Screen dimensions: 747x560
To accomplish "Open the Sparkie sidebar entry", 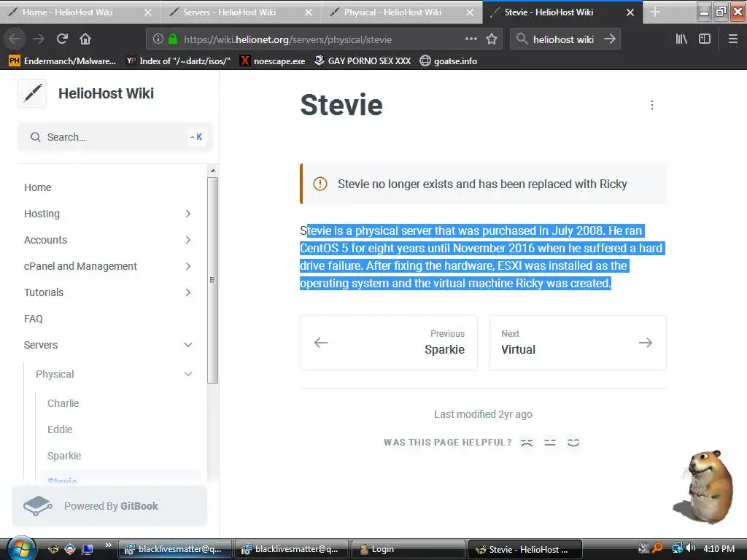I will 64,456.
